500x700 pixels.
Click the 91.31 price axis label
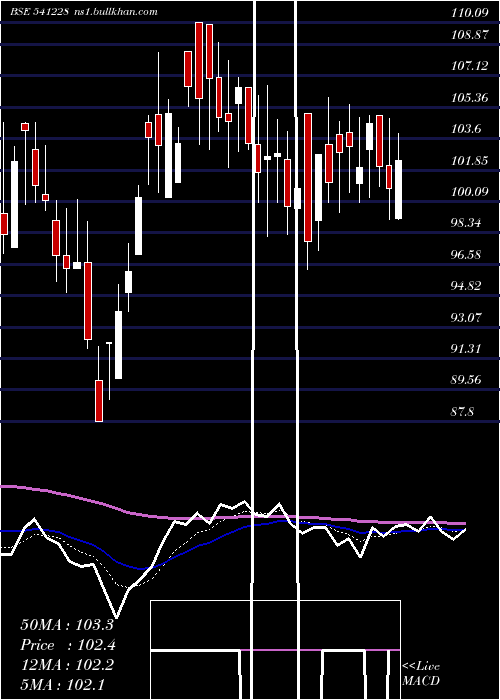point(466,349)
